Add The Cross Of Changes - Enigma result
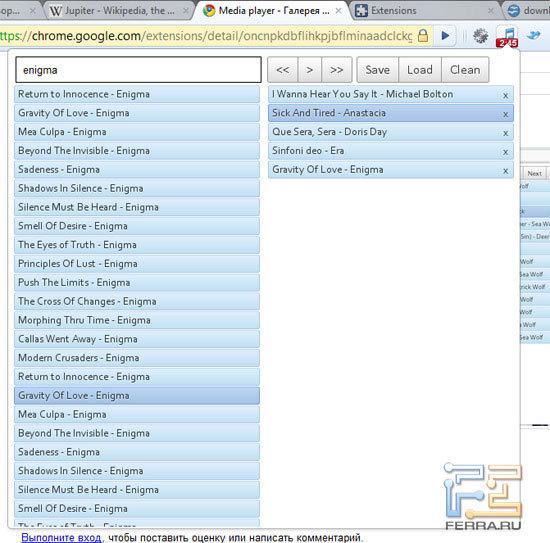Image resolution: width=550 pixels, height=543 pixels. point(137,302)
